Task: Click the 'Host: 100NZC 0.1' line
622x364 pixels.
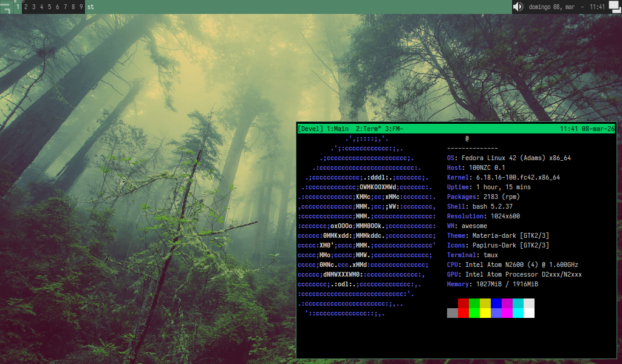Action: coord(476,167)
